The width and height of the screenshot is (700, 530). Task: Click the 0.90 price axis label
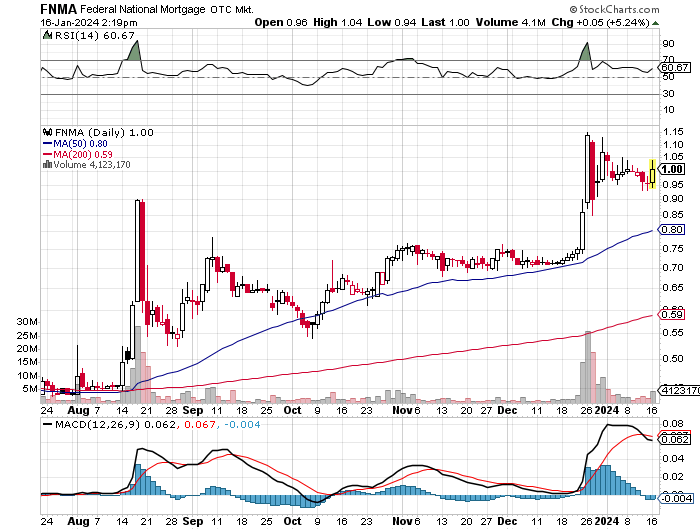673,199
